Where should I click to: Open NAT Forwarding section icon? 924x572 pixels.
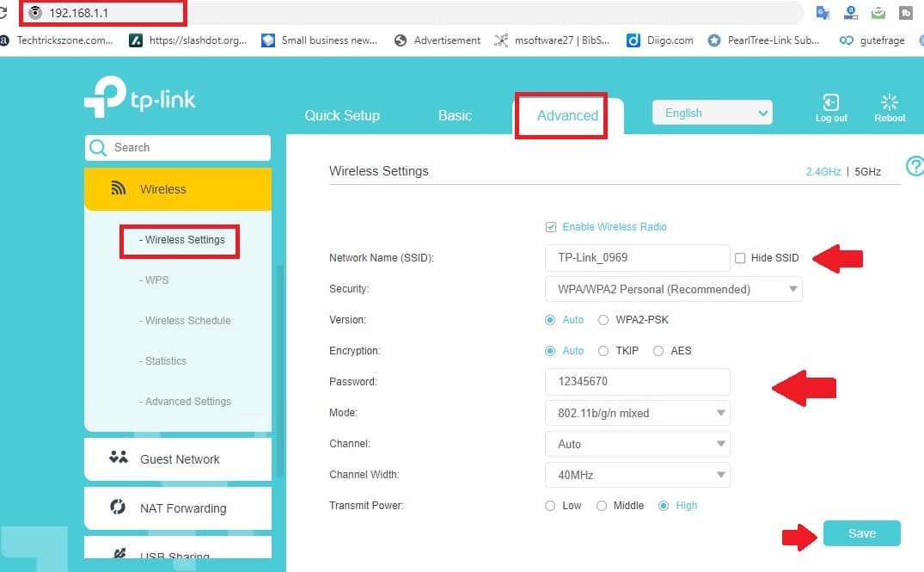coord(119,507)
